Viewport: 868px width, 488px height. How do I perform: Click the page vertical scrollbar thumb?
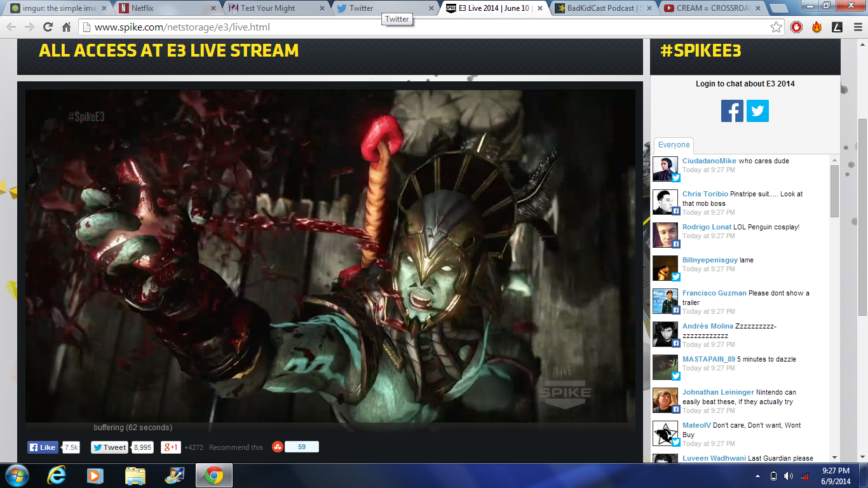coord(862,217)
